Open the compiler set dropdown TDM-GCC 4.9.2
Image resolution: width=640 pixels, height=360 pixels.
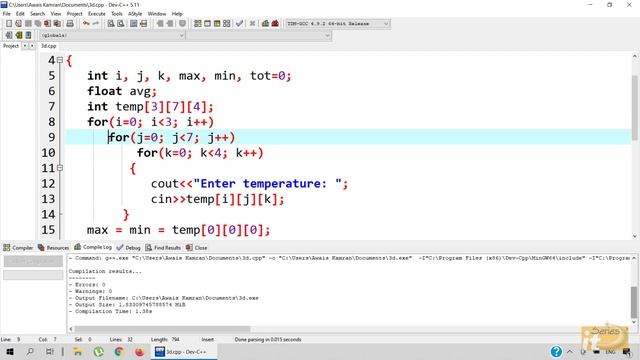337,24
